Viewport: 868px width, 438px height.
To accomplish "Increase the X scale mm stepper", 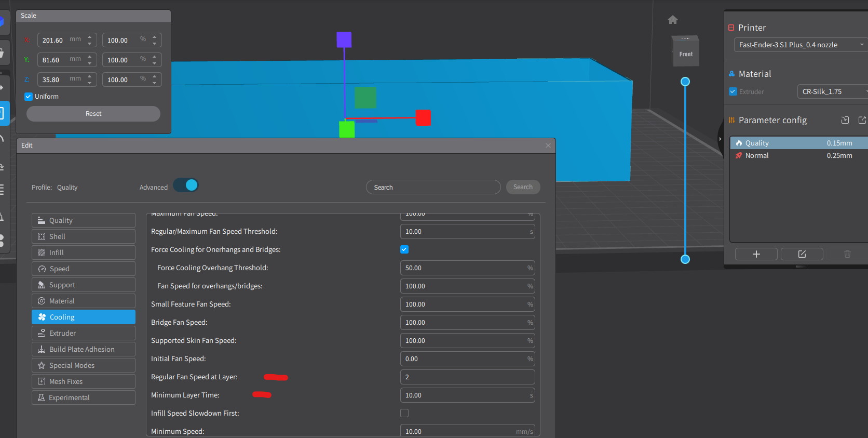I will pos(90,37).
